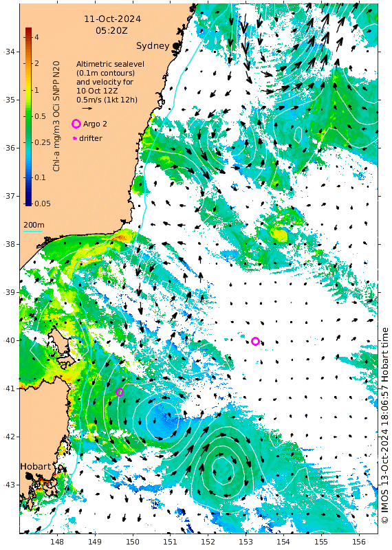Click the Argo 2 legend circle
Viewport: 392px width, 550px height.
click(76, 124)
